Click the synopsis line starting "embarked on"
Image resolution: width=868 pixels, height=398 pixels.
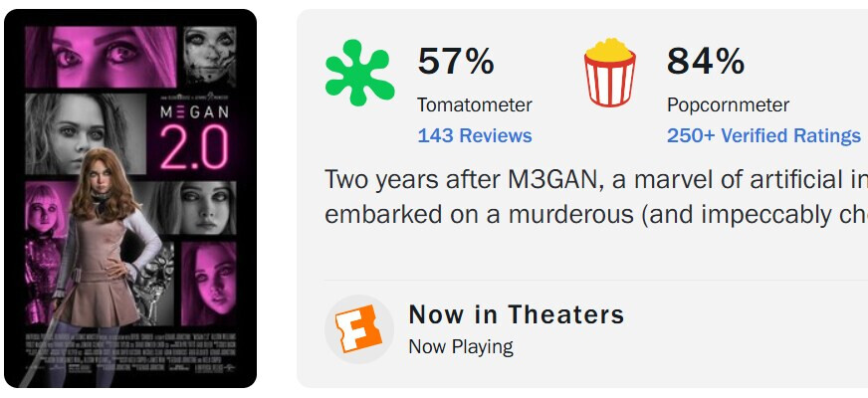(x=595, y=215)
